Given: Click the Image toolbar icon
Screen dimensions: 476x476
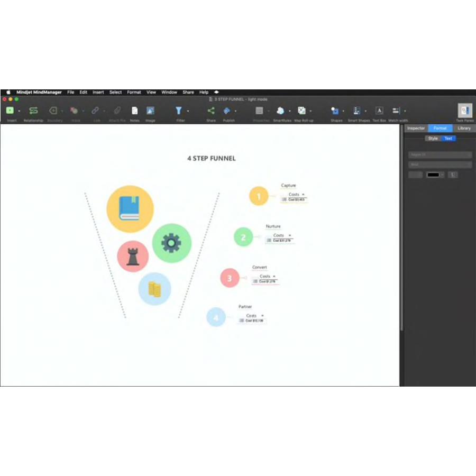Looking at the screenshot, I should [150, 111].
